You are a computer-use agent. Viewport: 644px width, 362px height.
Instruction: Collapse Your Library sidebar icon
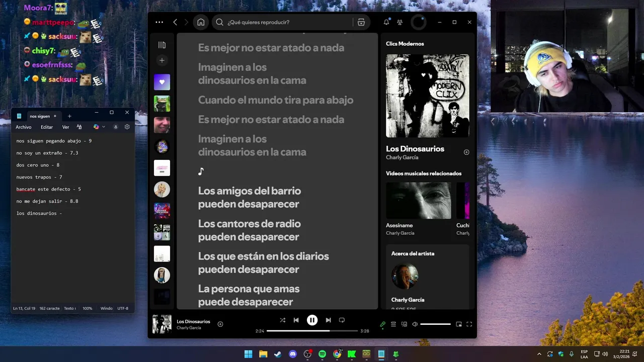point(162,45)
